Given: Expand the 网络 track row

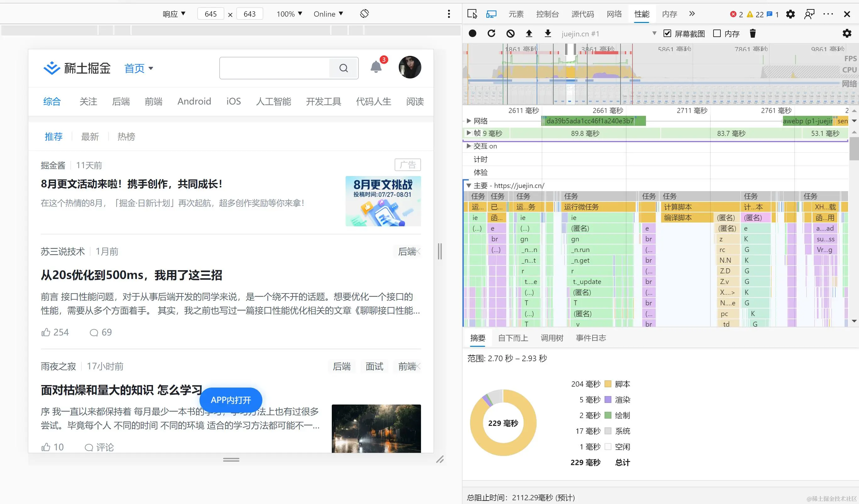Looking at the screenshot, I should pos(469,121).
